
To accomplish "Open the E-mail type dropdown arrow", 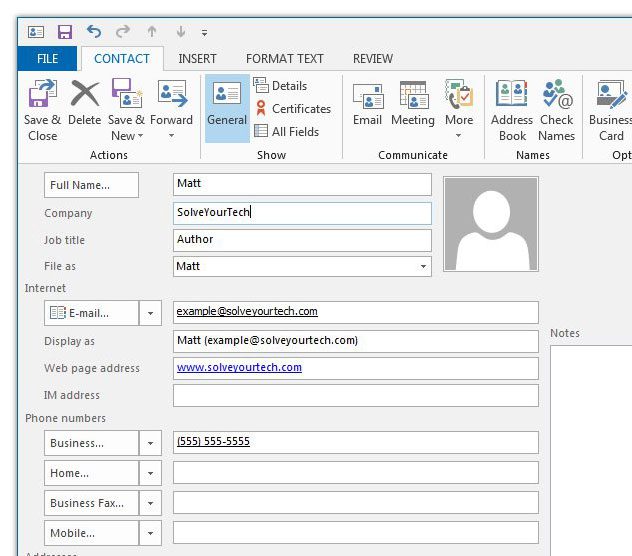I will tap(150, 313).
